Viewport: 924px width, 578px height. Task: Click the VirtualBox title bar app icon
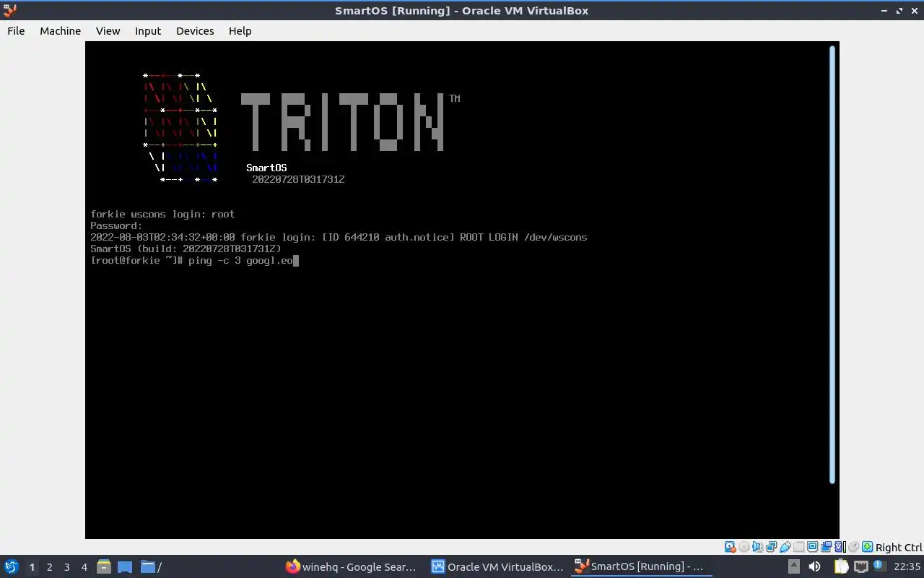[x=10, y=10]
